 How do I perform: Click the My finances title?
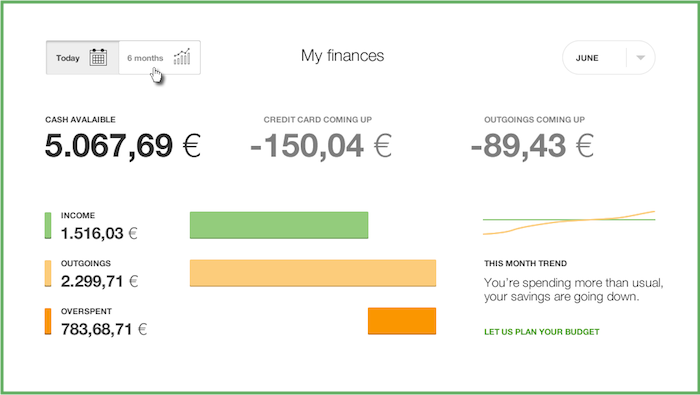pyautogui.click(x=342, y=56)
